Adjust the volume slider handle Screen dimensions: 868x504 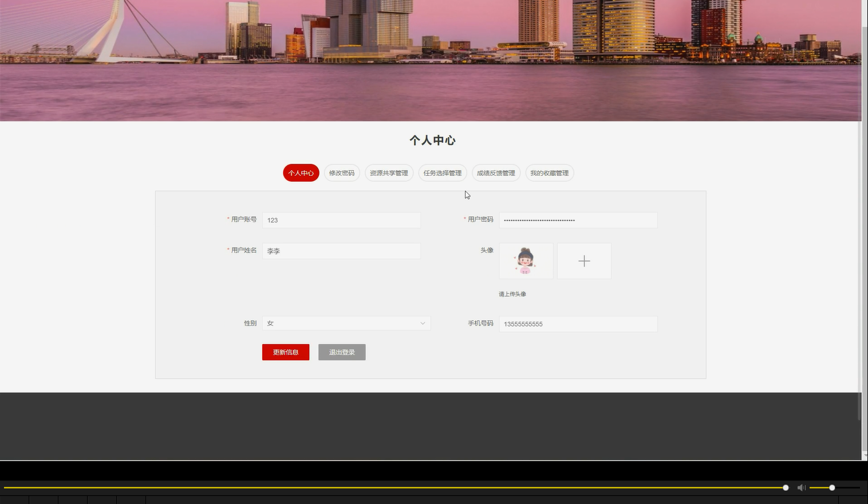coord(831,487)
